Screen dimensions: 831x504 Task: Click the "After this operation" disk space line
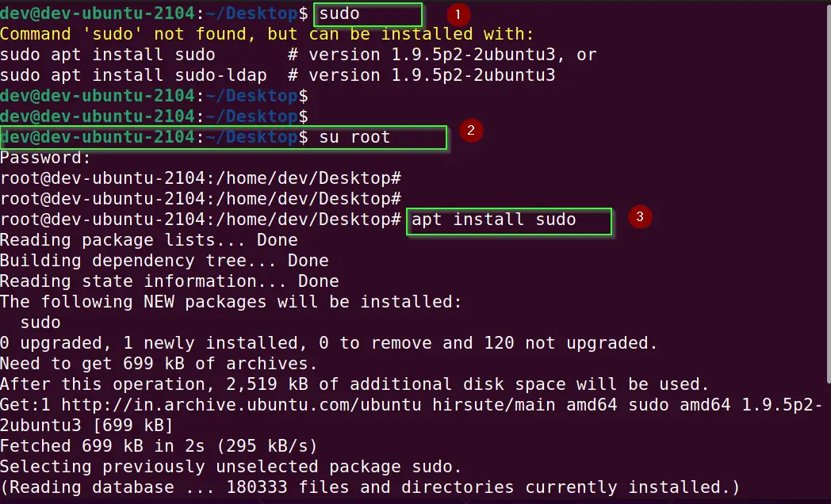click(354, 384)
